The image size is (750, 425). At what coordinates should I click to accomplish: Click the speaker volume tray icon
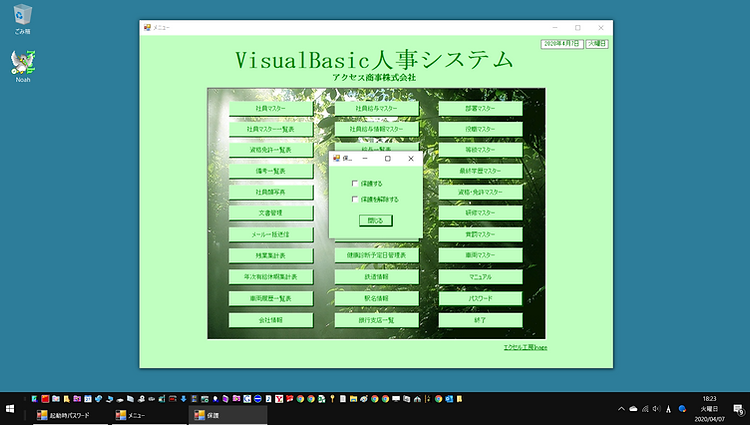(657, 409)
